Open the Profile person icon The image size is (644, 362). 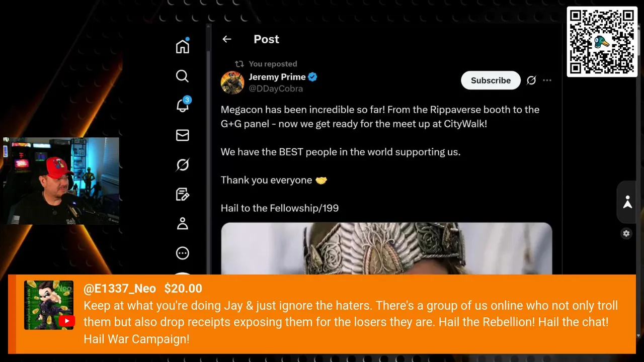(183, 224)
